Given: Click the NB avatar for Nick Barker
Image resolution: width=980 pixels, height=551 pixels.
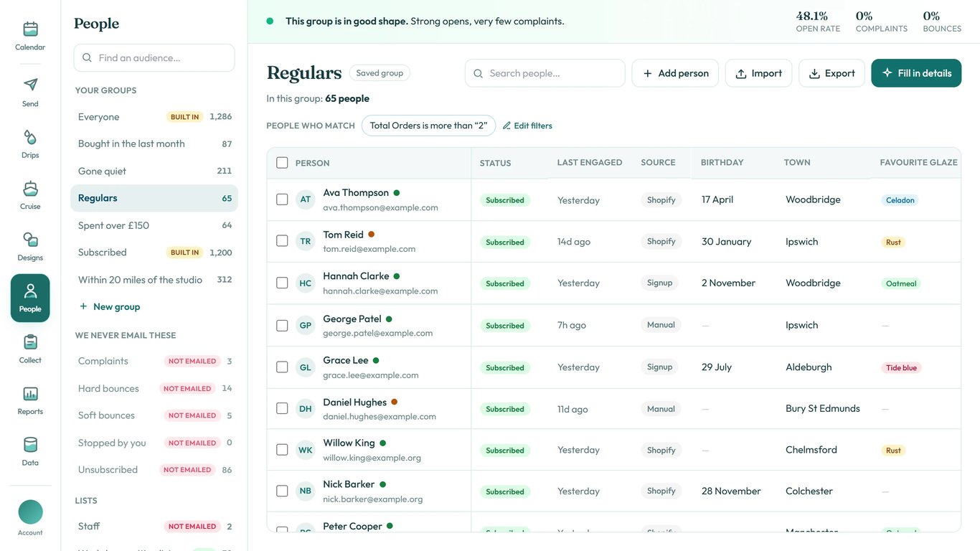Looking at the screenshot, I should [306, 491].
